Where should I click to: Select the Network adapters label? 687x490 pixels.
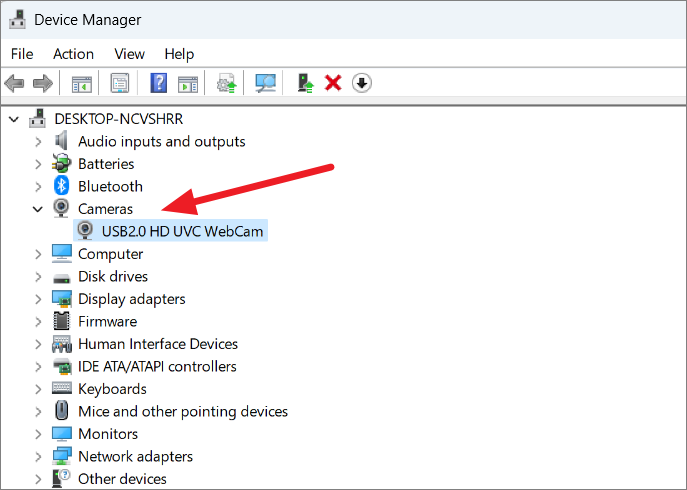coord(135,456)
